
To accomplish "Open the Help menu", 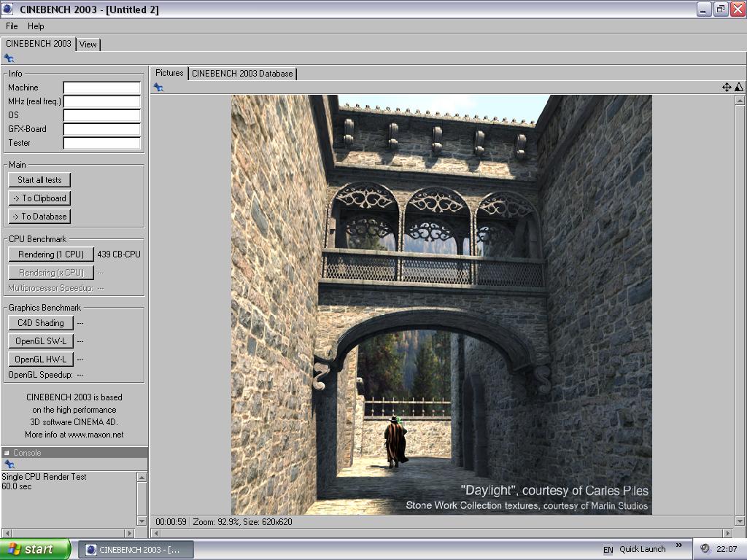I will [36, 26].
